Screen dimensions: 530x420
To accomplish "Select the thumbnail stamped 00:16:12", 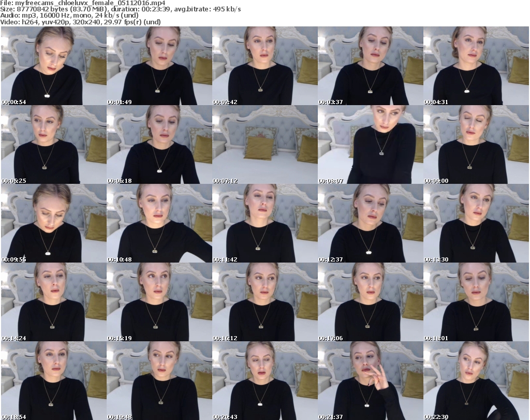I will pyautogui.click(x=265, y=302).
